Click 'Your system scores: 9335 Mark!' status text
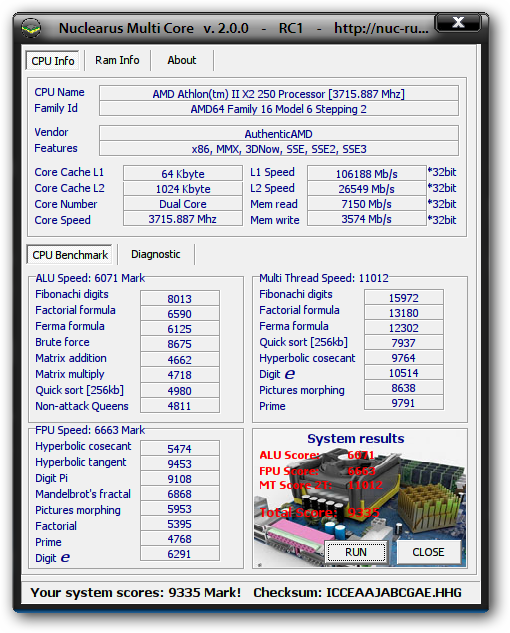This screenshot has height=633, width=510. 136,592
